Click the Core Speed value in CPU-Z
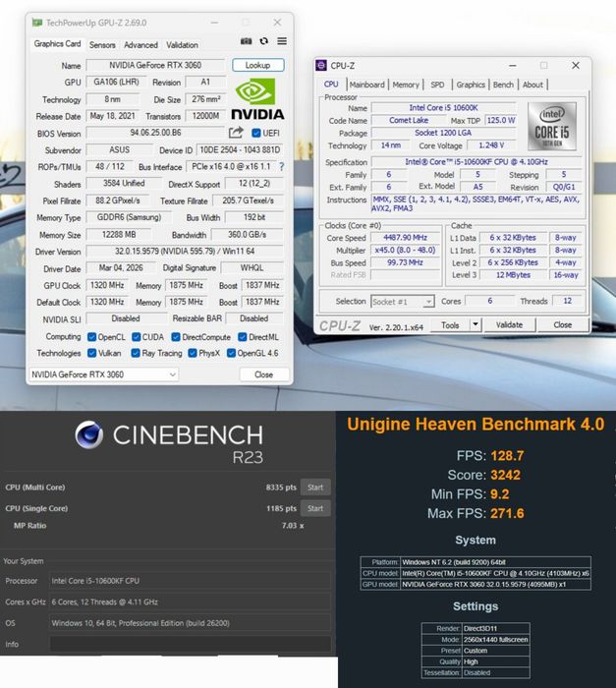The image size is (616, 688). (x=405, y=238)
